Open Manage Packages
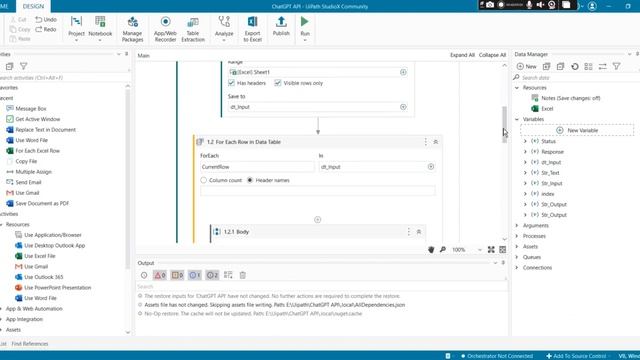The height and width of the screenshot is (360, 640). [132, 29]
